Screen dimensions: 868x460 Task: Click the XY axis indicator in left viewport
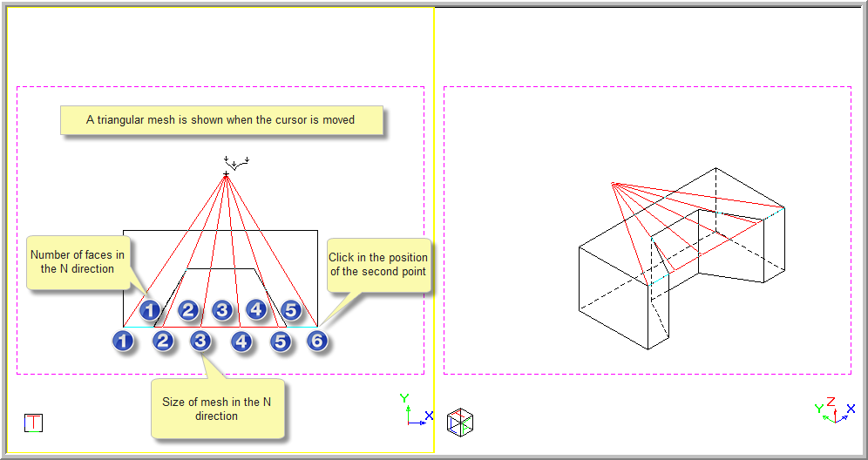pos(414,410)
